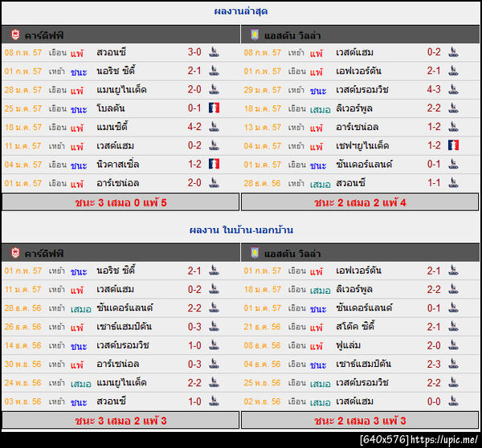482x448 pixels.
Task: Click date 04 ธ.ค. 56
Action: pyautogui.click(x=262, y=365)
